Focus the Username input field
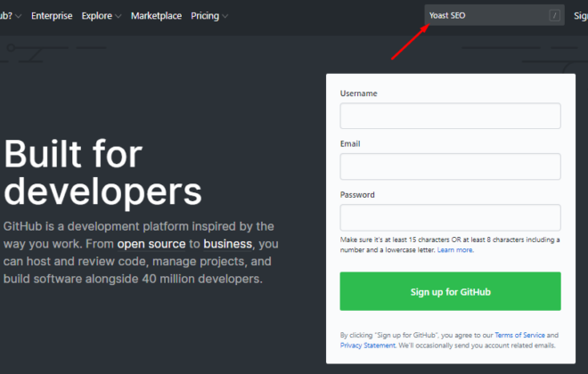The height and width of the screenshot is (374, 588). 450,116
